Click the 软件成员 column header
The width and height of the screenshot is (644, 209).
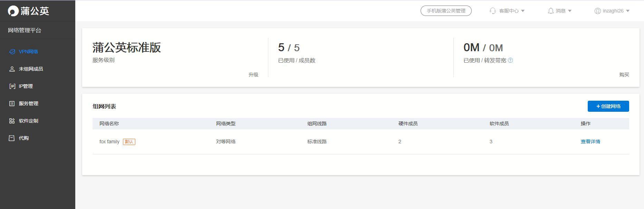tap(499, 124)
